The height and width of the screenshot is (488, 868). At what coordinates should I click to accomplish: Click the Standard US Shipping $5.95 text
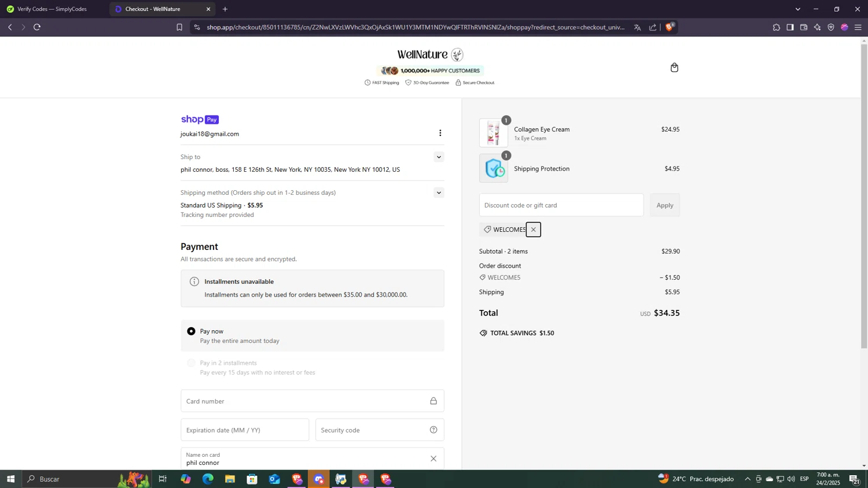click(x=222, y=205)
